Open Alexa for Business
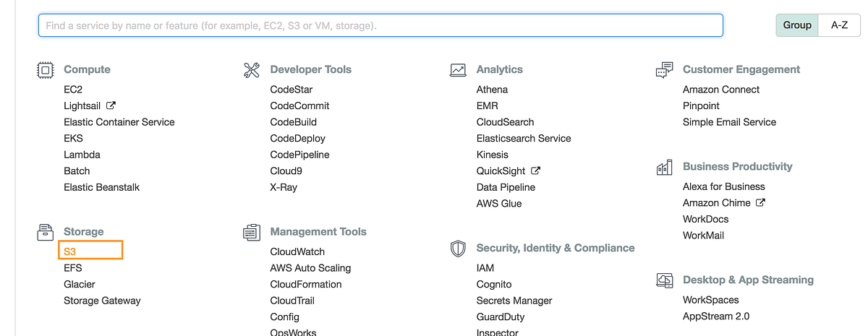 pos(724,186)
